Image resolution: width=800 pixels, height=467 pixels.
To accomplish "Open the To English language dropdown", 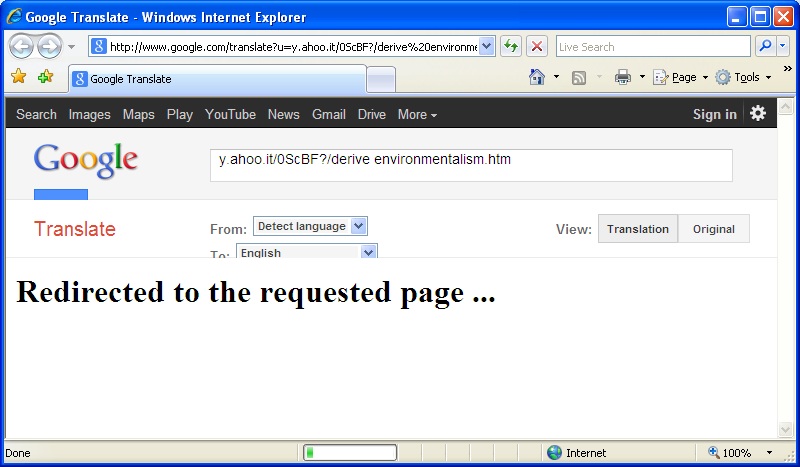I will (307, 251).
